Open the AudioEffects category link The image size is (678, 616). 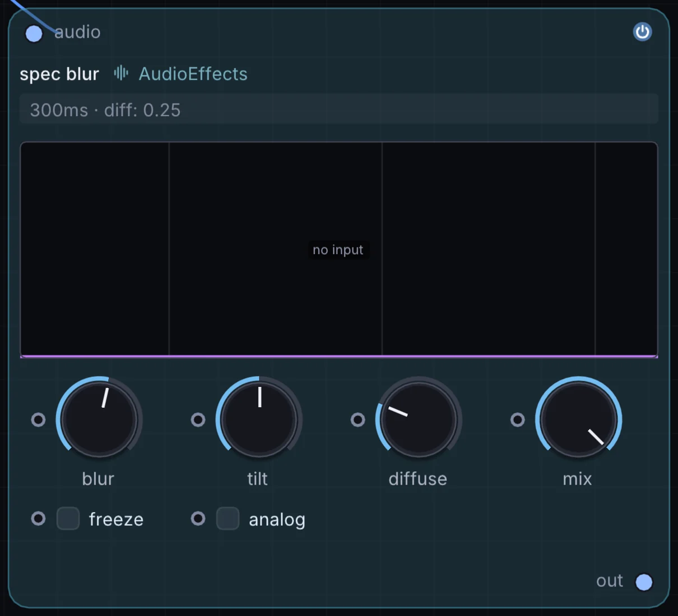(x=193, y=73)
